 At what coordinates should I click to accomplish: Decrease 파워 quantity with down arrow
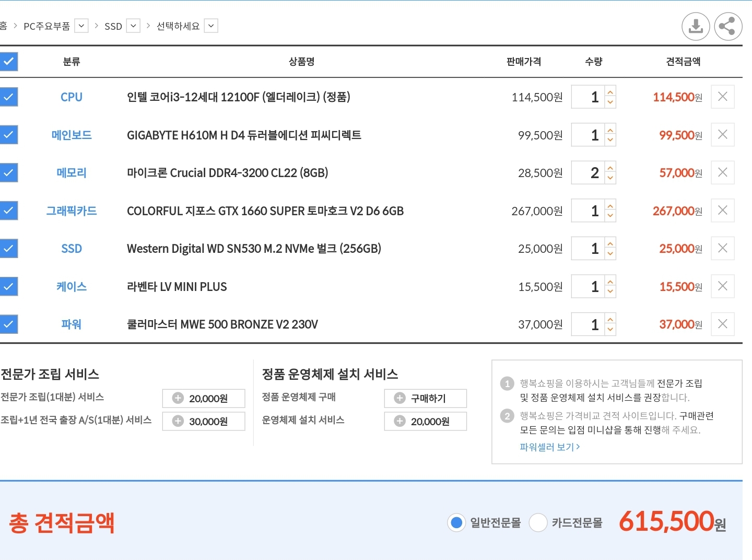[x=610, y=330]
